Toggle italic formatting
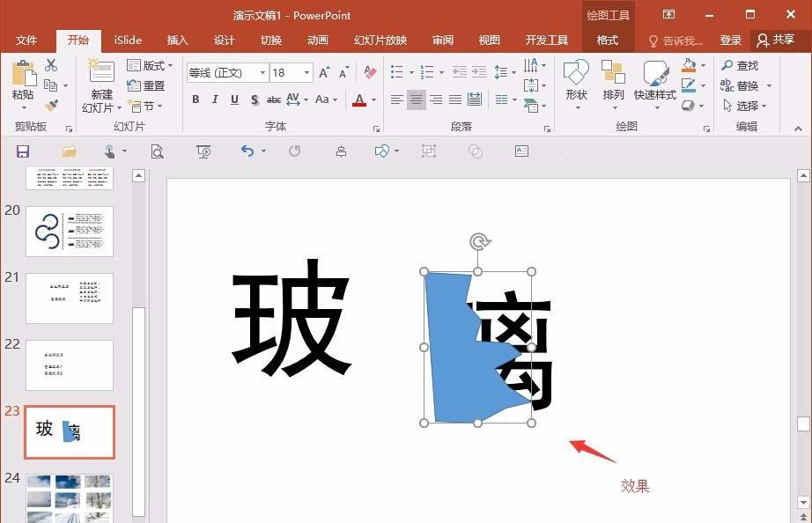This screenshot has width=812, height=523. coord(215,99)
